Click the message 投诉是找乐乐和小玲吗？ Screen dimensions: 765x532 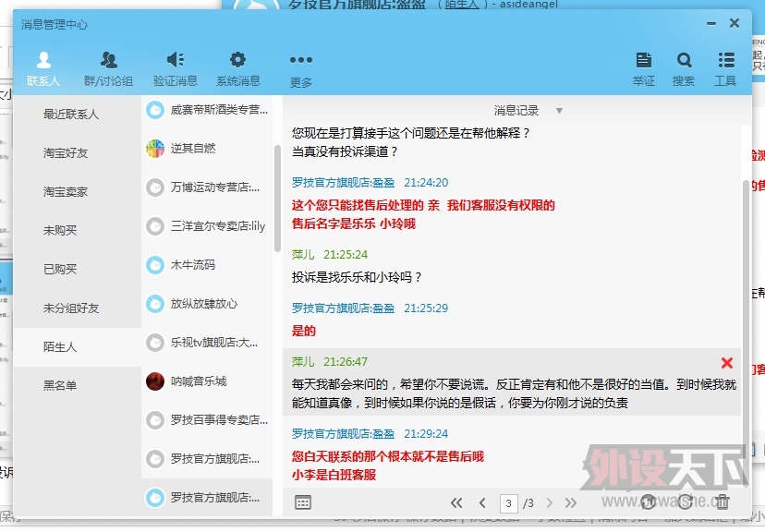(357, 277)
